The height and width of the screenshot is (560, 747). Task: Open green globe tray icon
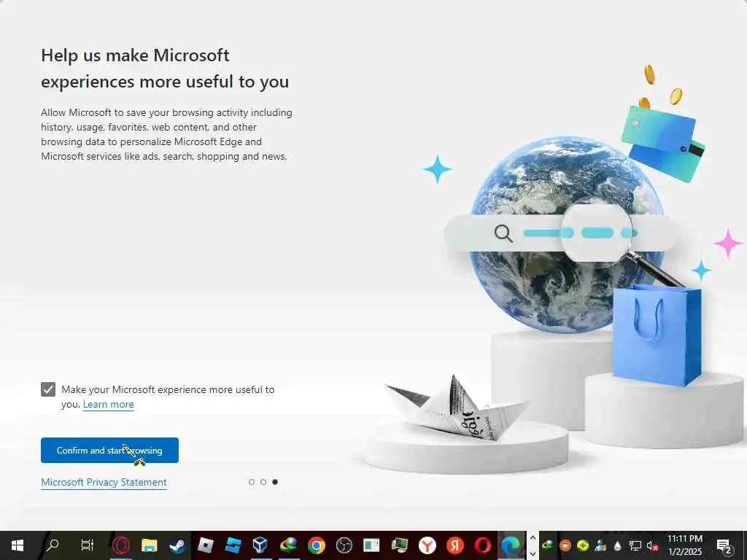547,545
